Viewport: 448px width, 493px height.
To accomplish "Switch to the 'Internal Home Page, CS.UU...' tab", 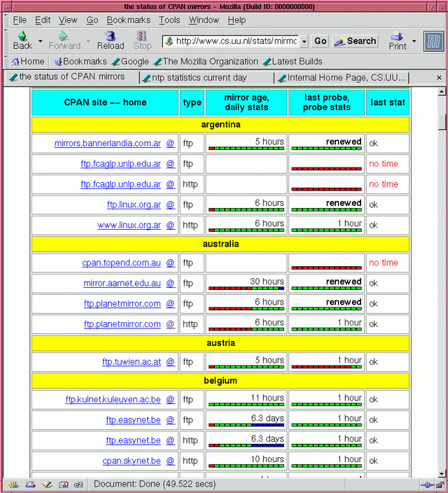I will [342, 78].
